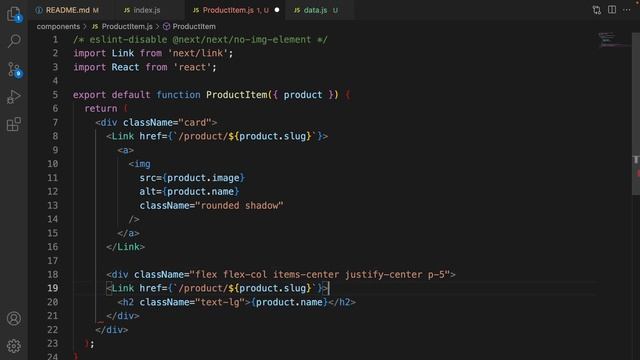Open the Search view icon
The width and height of the screenshot is (640, 360).
coord(14,41)
